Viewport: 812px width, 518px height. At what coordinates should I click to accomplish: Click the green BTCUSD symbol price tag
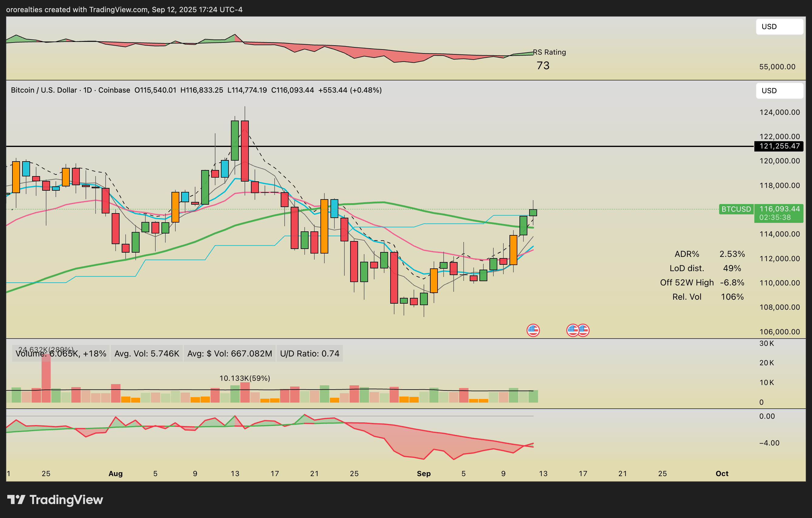tap(736, 209)
